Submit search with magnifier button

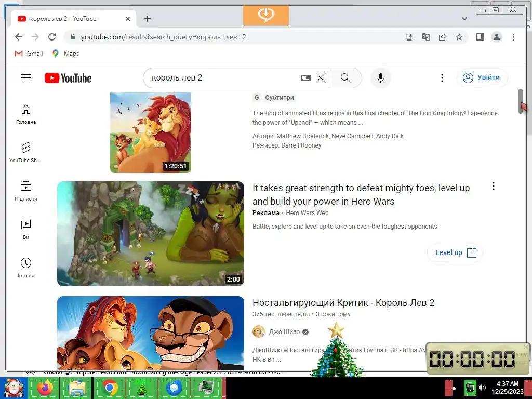[x=345, y=78]
